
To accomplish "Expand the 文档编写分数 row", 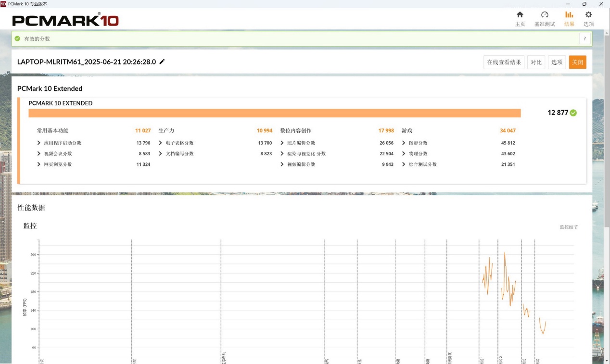I will point(161,153).
